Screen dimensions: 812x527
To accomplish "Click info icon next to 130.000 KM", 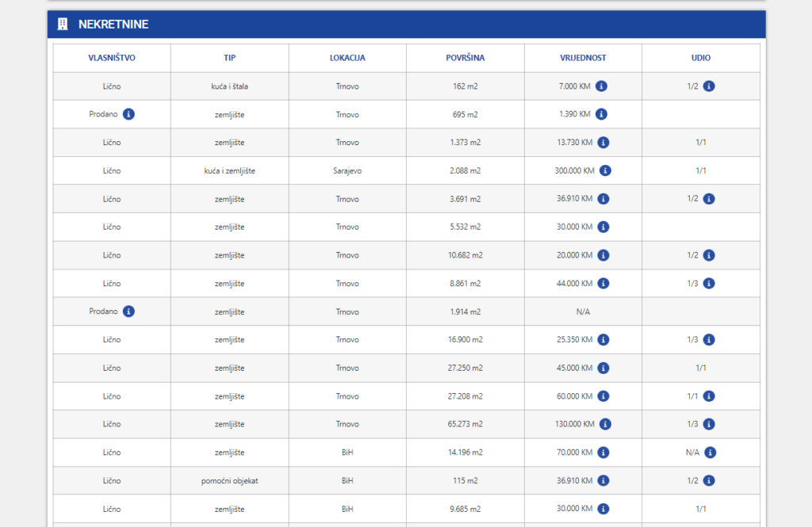I will point(605,424).
